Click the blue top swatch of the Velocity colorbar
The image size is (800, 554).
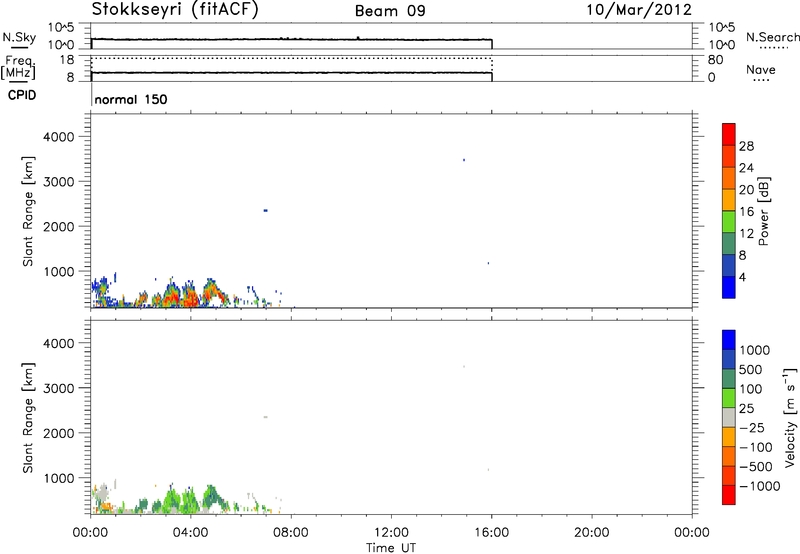729,340
